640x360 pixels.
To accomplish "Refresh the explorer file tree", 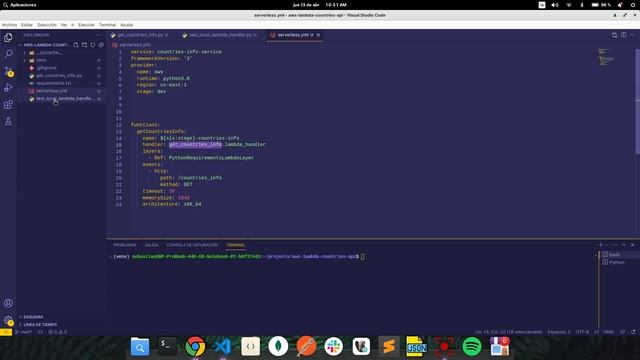I will [x=93, y=45].
